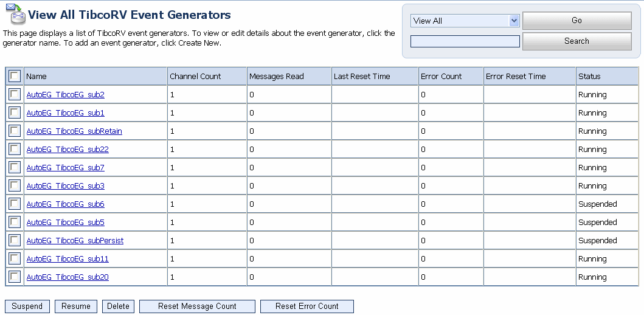This screenshot has height=315, width=644.
Task: View AutoEG_TibcoEG_sub3 generator details
Action: [x=65, y=186]
